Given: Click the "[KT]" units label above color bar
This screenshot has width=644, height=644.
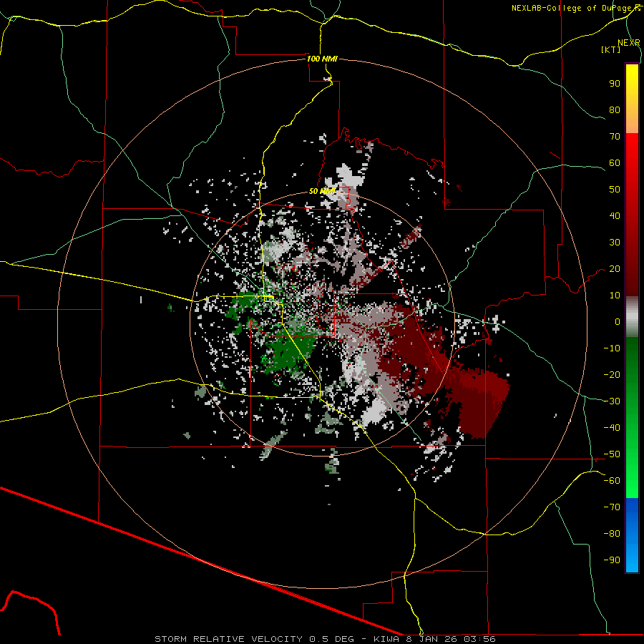Looking at the screenshot, I should [611, 49].
